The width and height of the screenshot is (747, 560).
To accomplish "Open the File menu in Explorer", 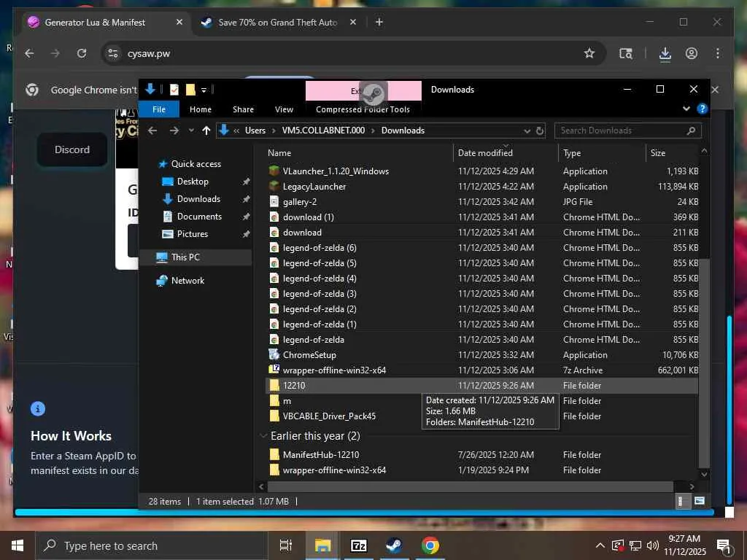I will [x=158, y=109].
